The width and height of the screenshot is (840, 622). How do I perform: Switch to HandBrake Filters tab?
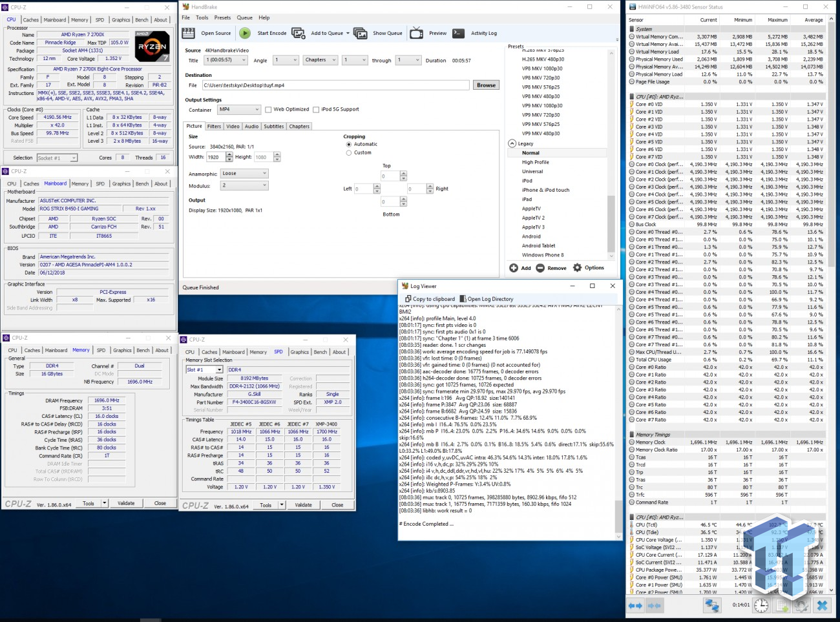pyautogui.click(x=214, y=127)
